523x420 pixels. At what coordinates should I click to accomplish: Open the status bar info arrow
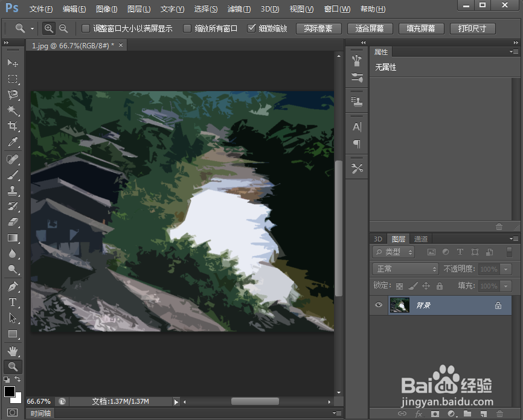[176, 402]
